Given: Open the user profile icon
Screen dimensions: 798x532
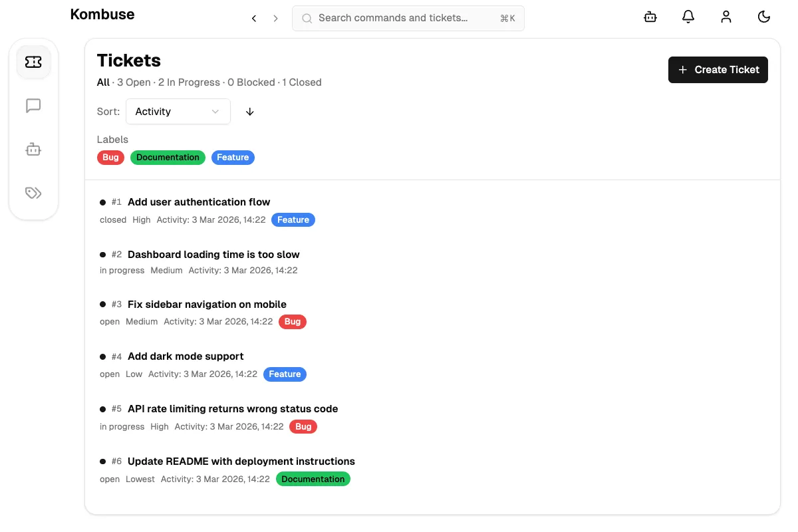Looking at the screenshot, I should (726, 18).
